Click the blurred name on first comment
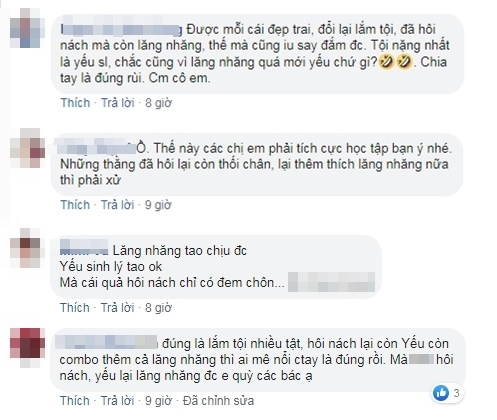Viewport: 497px width, 420px height. click(x=121, y=30)
